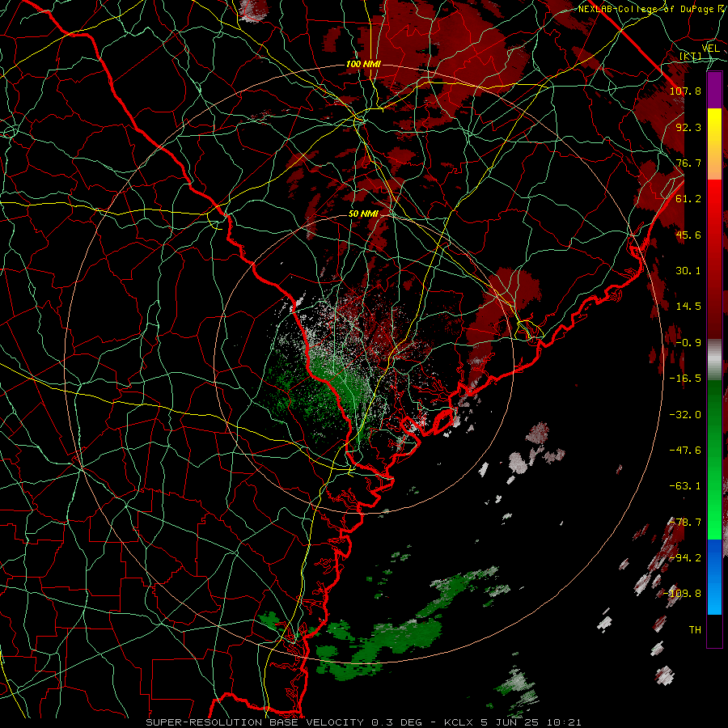This screenshot has width=728, height=728.
Task: Click the -16.5 velocity scale value
Action: click(x=685, y=379)
